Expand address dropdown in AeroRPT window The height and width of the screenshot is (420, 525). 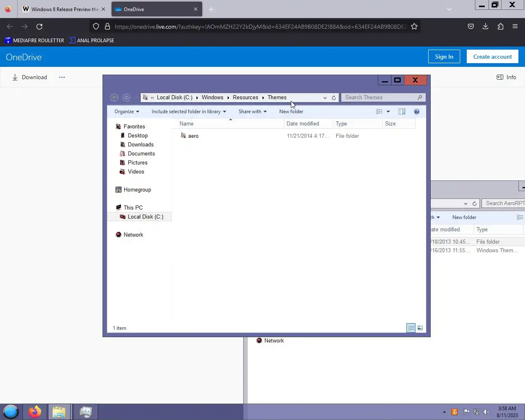466,203
